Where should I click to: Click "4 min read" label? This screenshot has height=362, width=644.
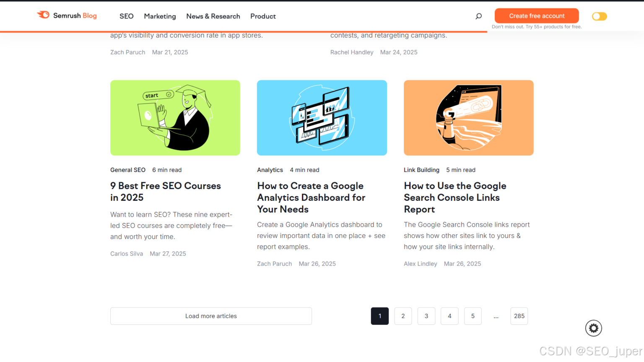coord(304,170)
